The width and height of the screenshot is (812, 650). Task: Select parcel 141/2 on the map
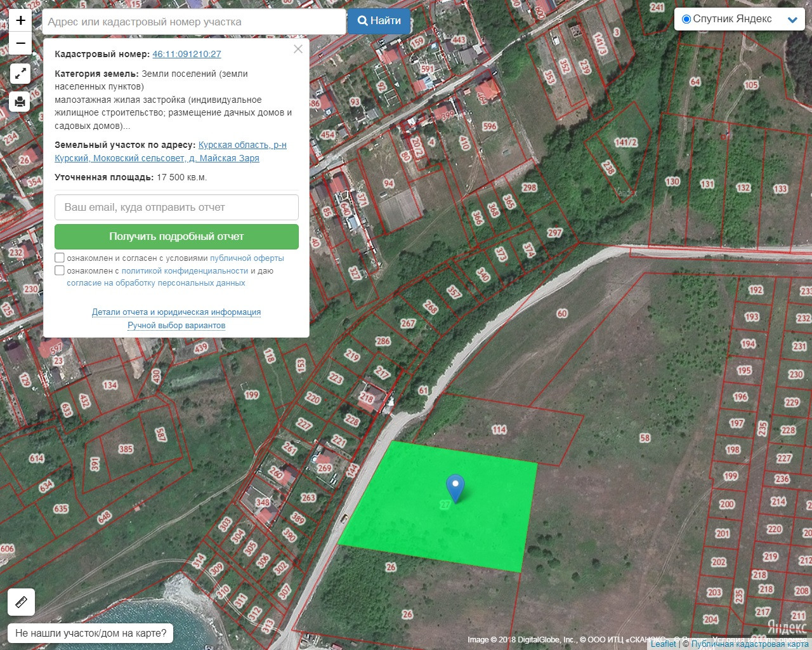click(x=625, y=142)
